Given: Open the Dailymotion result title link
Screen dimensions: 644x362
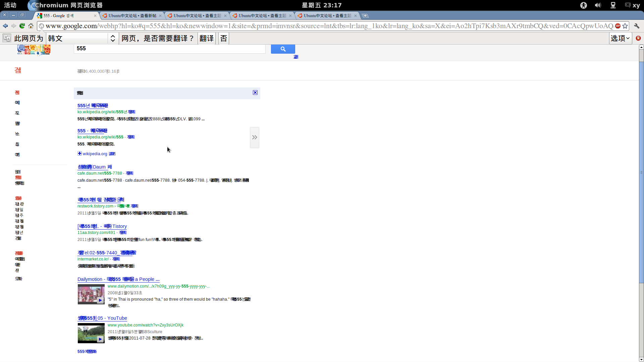Looking at the screenshot, I should click(118, 279).
